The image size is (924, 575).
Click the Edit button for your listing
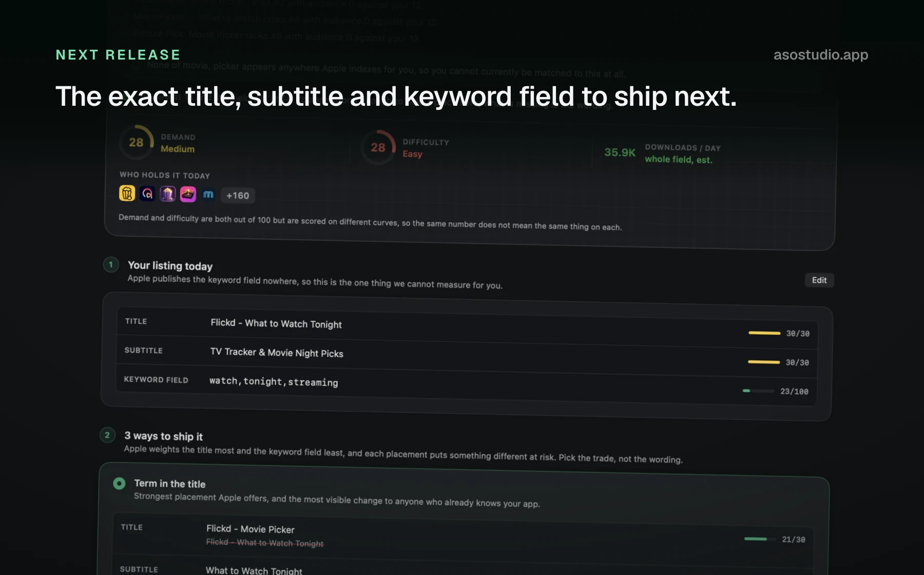[x=819, y=280]
